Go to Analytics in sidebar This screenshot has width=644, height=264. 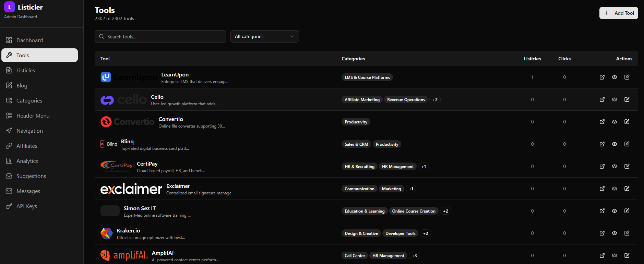pos(27,161)
